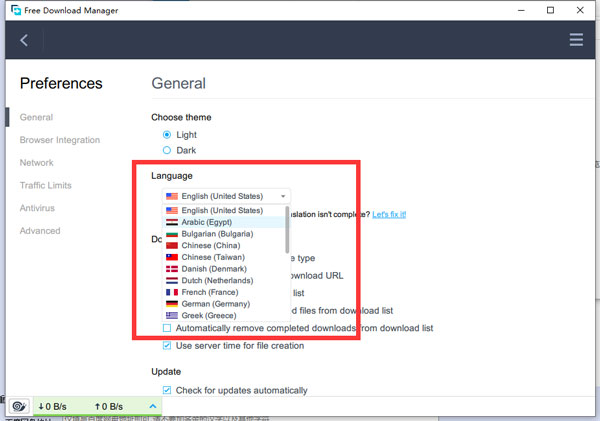Choose English (United States) from list
Screen dimensions: 600x421
click(x=224, y=210)
